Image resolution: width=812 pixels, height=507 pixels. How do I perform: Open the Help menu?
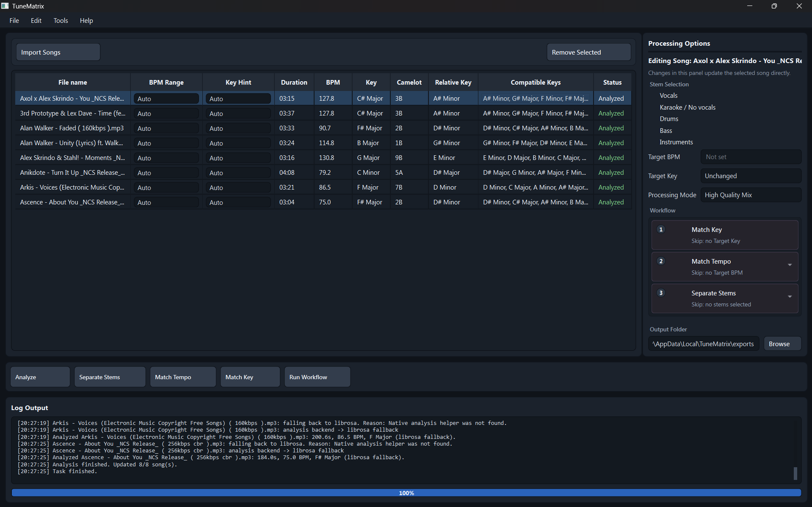tap(86, 20)
